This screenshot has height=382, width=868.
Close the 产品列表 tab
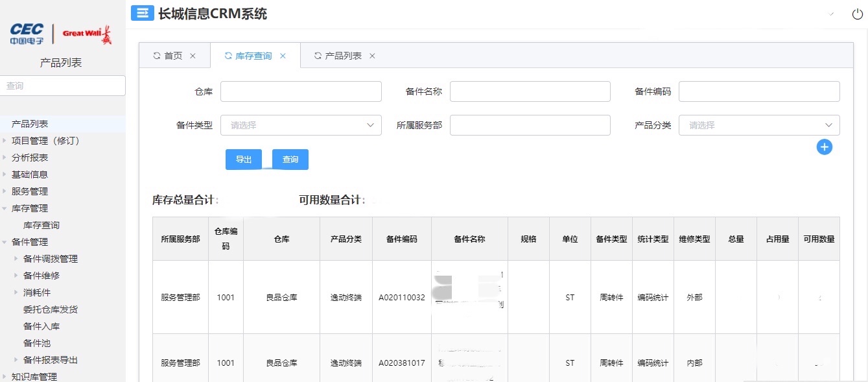click(372, 56)
